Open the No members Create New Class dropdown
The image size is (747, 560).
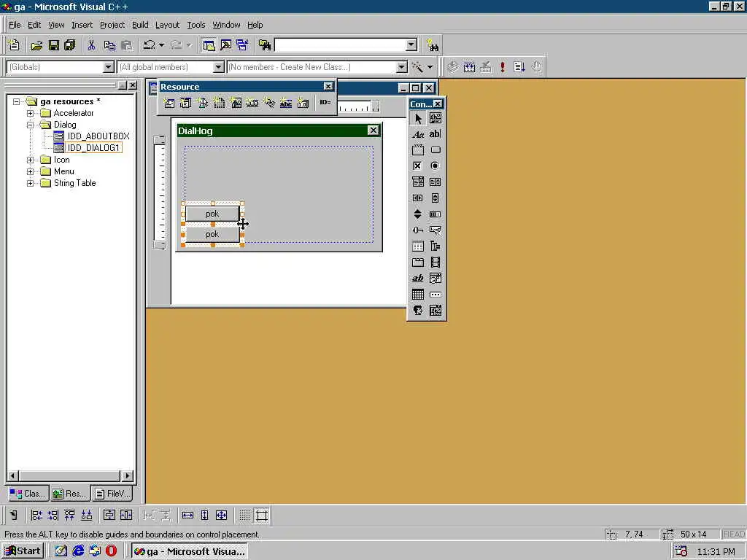coord(402,67)
